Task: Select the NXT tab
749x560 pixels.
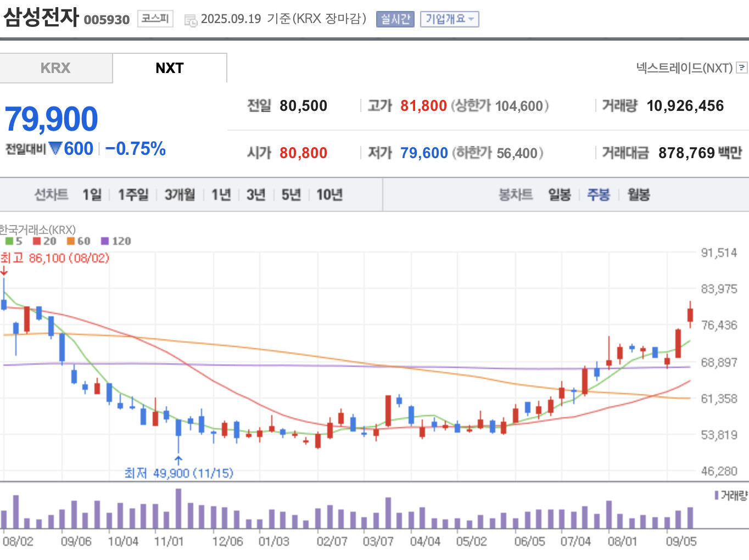Action: coord(169,68)
